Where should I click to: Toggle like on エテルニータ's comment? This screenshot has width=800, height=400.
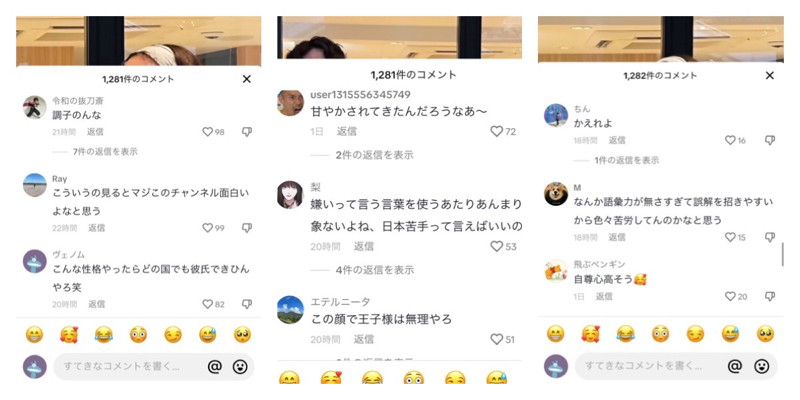[497, 339]
